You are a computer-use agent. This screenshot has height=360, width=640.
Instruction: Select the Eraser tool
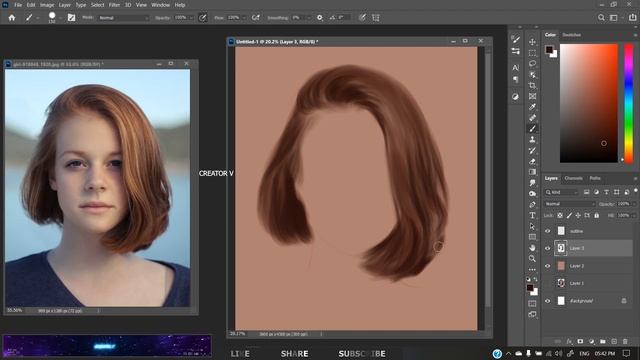click(532, 161)
